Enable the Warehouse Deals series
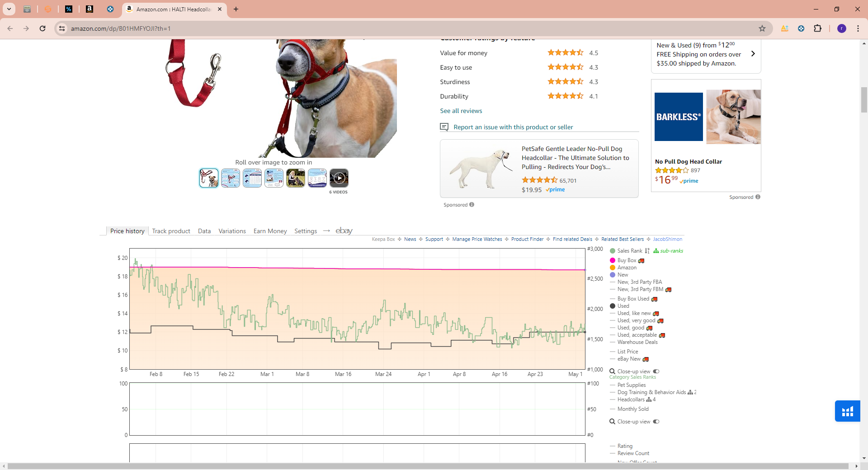 [x=634, y=342]
